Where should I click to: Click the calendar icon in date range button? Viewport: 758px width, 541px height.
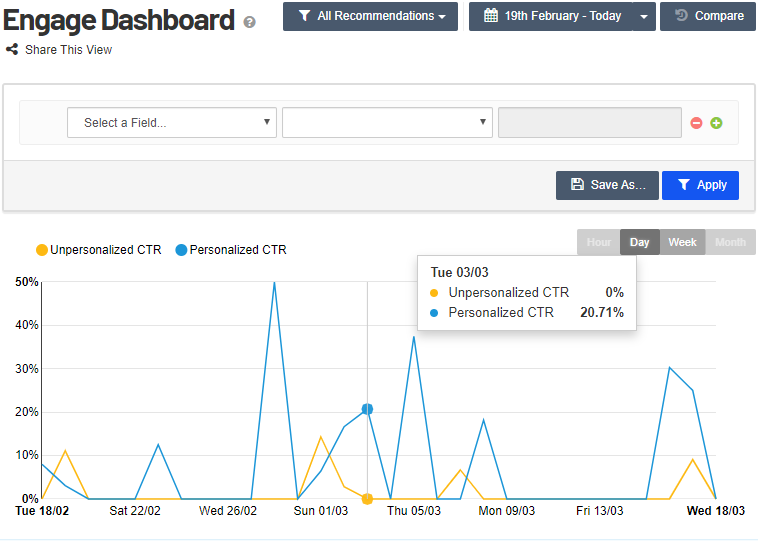tap(490, 16)
